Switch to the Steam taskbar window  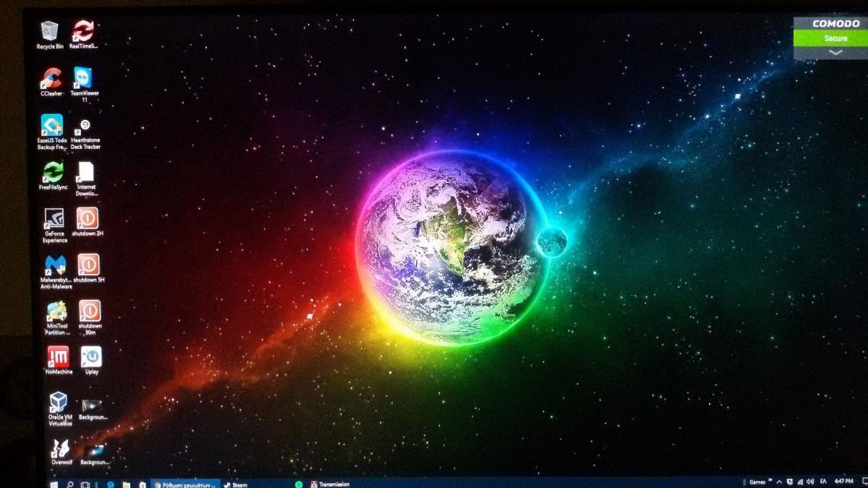[235, 484]
